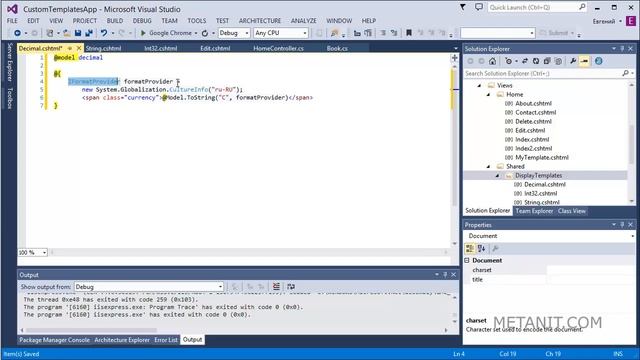Click the Clear All icon in Output panel
Viewport: 640px width, 360px height.
(276, 287)
